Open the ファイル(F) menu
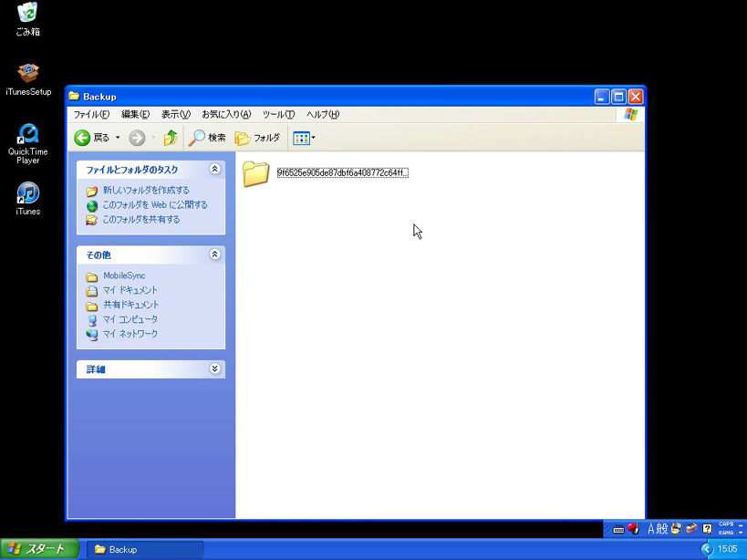The image size is (747, 560). pyautogui.click(x=91, y=114)
